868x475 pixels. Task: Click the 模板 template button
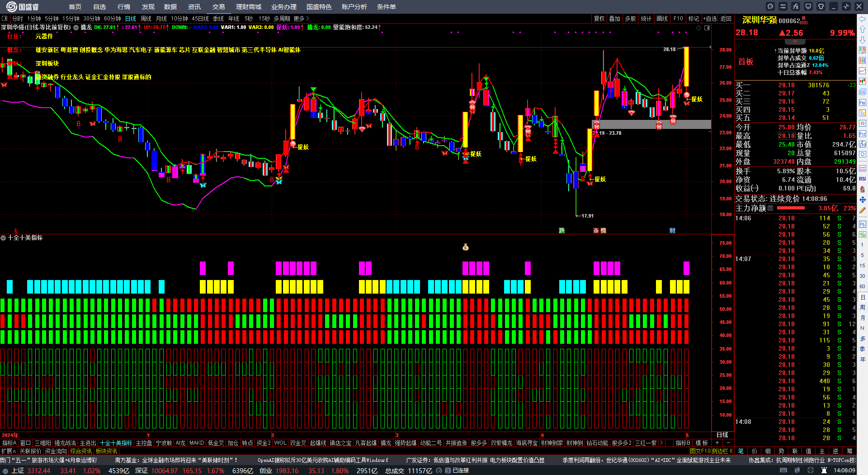pos(702,443)
